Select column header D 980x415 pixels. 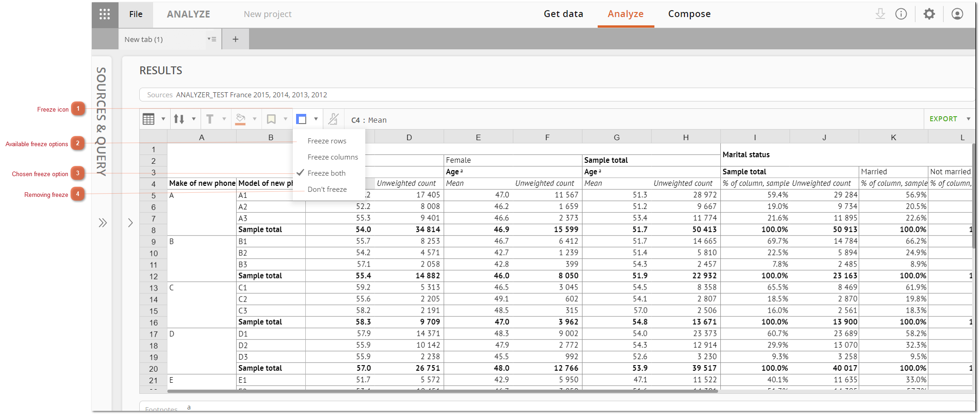point(409,137)
